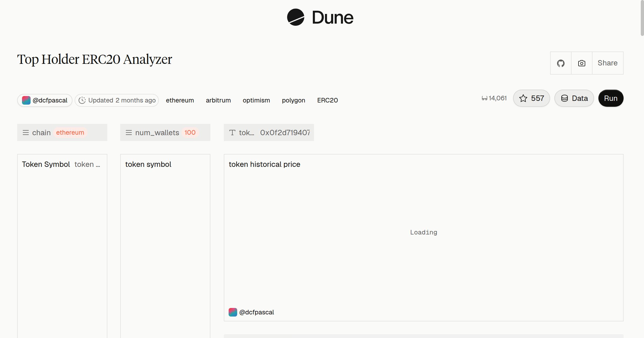Click the 100 value in num_wallets filter
The width and height of the screenshot is (644, 338).
tap(190, 133)
